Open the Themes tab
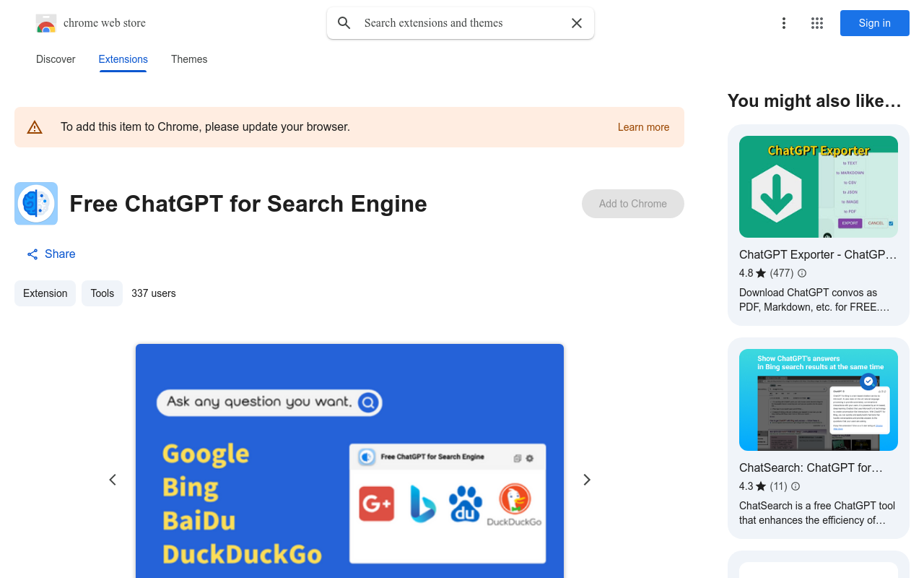 point(189,59)
